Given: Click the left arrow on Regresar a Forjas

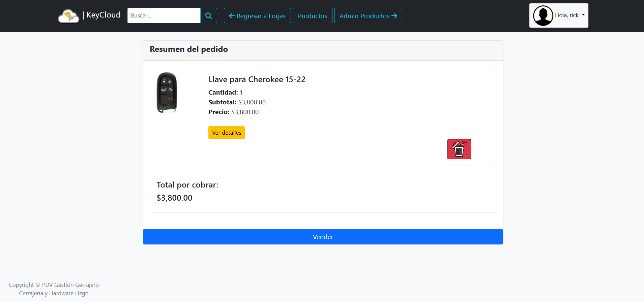Looking at the screenshot, I should click(232, 16).
